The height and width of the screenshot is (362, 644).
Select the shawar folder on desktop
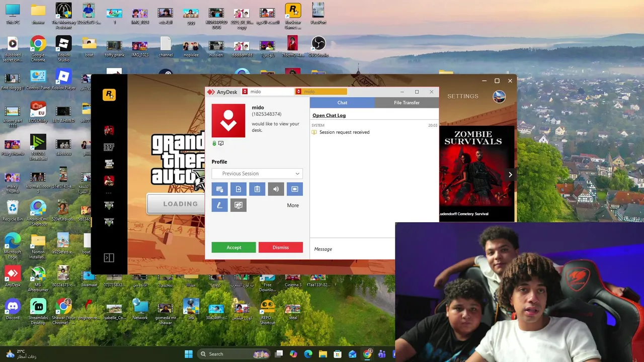(38, 14)
